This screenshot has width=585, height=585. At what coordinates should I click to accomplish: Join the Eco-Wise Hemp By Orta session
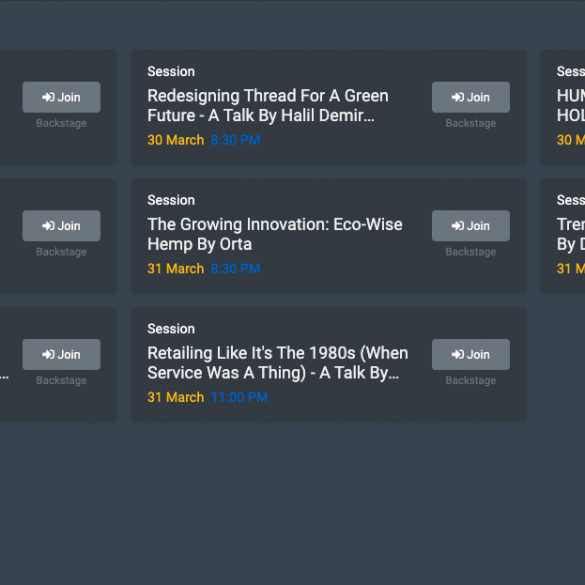pyautogui.click(x=470, y=226)
